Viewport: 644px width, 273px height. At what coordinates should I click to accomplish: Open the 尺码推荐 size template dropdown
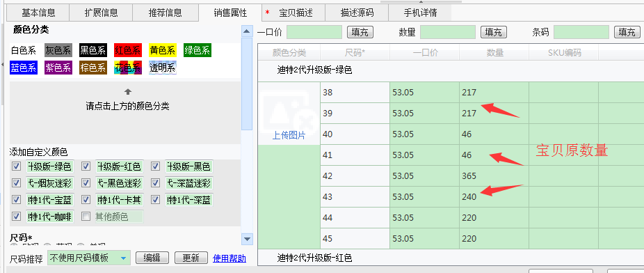pyautogui.click(x=89, y=258)
